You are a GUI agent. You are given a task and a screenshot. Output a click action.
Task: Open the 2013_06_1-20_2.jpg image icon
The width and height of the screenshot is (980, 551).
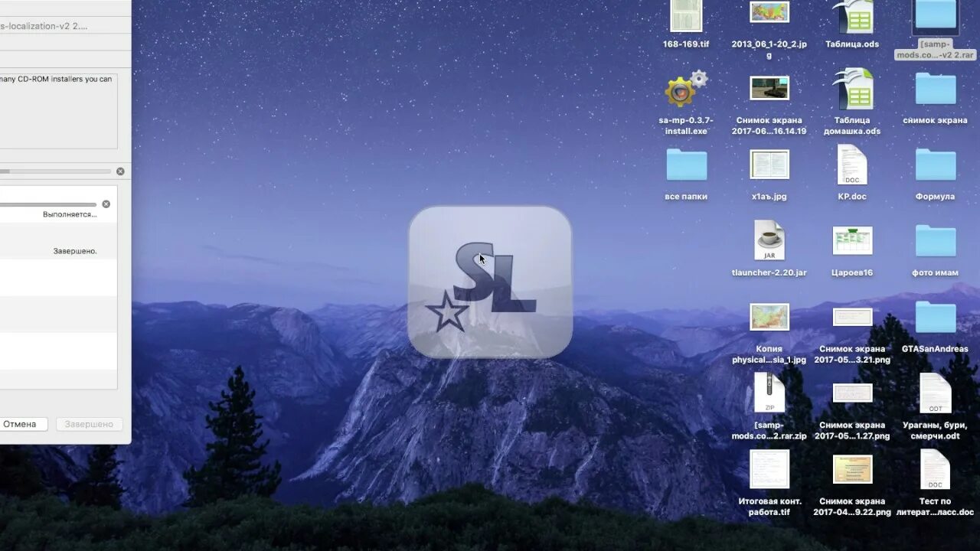(769, 12)
